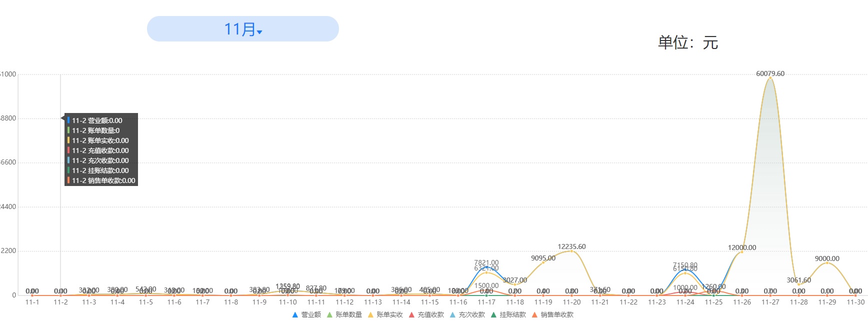Click the blue 营业额 legend triangle icon

(295, 315)
